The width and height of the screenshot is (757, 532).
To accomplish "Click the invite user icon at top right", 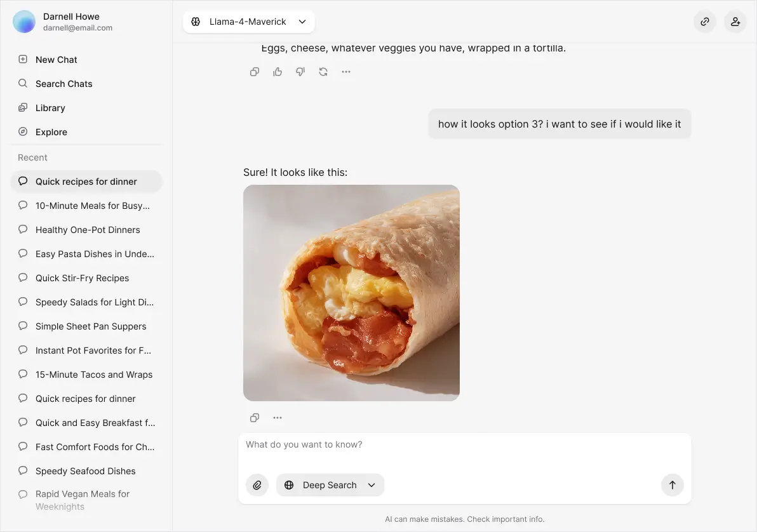I will [735, 21].
